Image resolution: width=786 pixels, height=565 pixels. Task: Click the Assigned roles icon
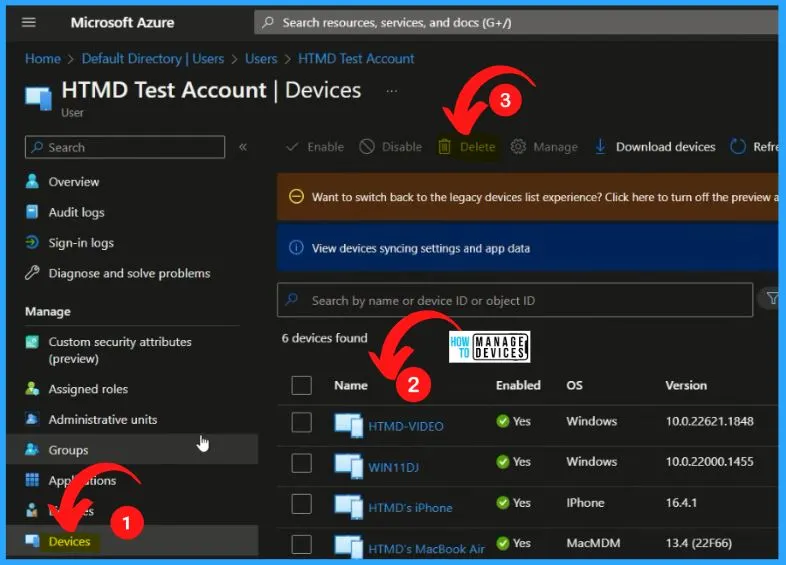click(32, 389)
